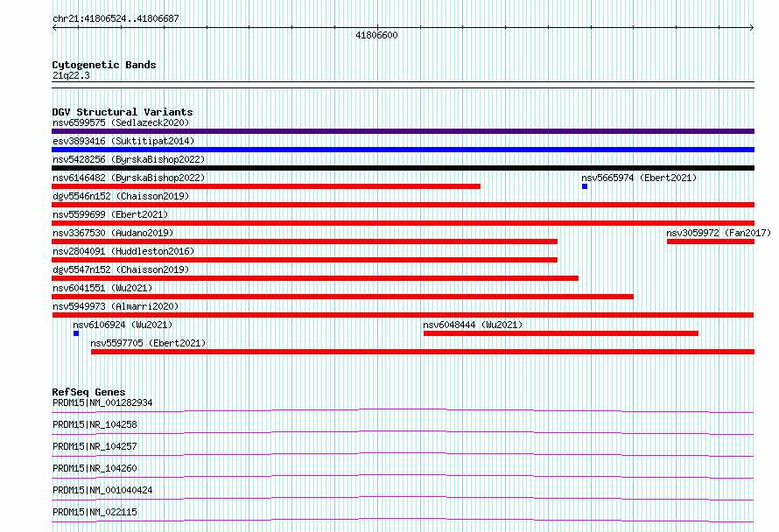
Task: Select the red nsv6048444 variant bar
Action: tap(561, 333)
